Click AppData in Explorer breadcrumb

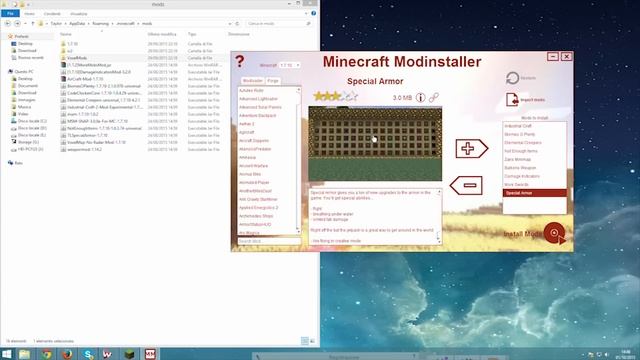point(77,24)
